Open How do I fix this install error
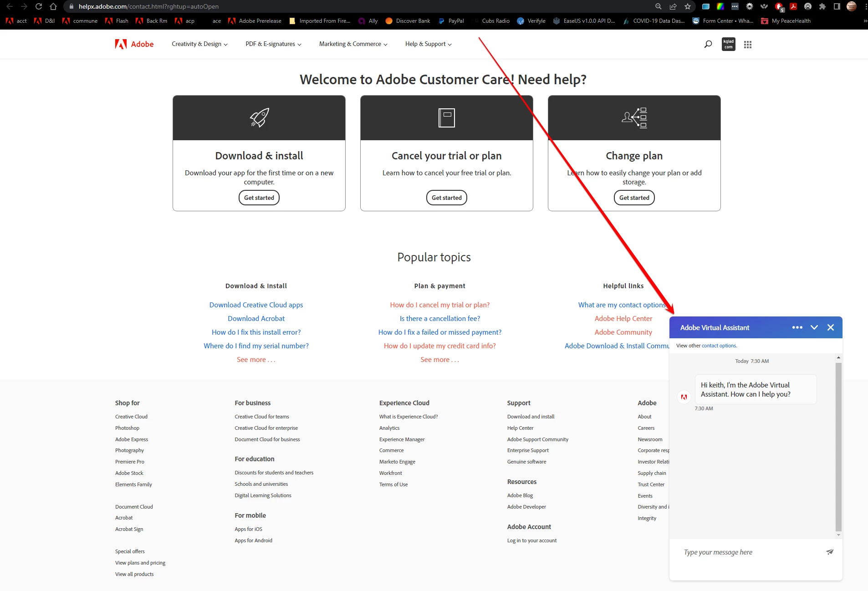Screen dimensions: 868x591 [256, 332]
